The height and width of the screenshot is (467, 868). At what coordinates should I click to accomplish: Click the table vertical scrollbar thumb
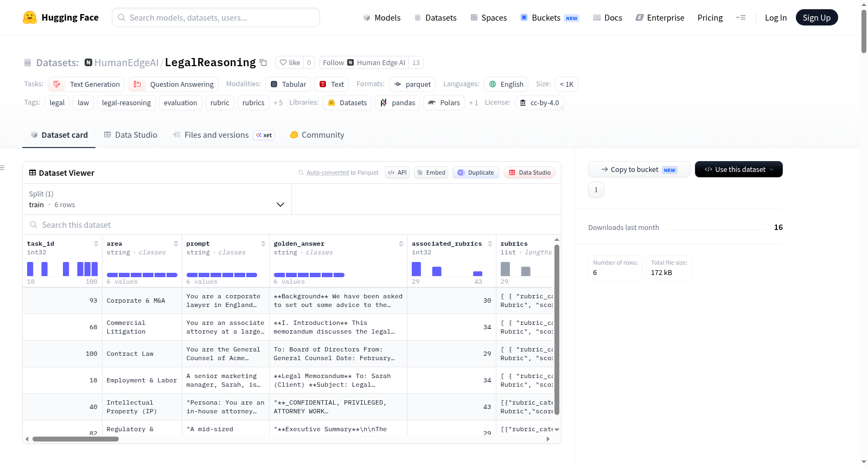(x=557, y=330)
